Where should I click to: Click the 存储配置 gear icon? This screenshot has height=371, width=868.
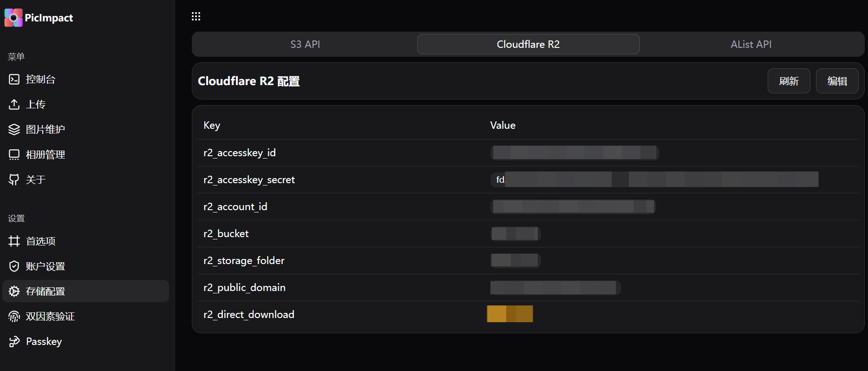(14, 291)
